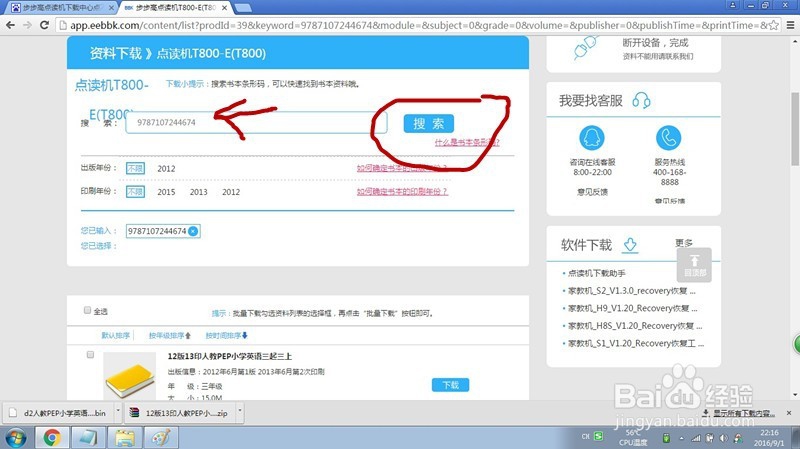This screenshot has height=449, width=800.
Task: Select the unlimited option for publish year
Action: pos(135,168)
